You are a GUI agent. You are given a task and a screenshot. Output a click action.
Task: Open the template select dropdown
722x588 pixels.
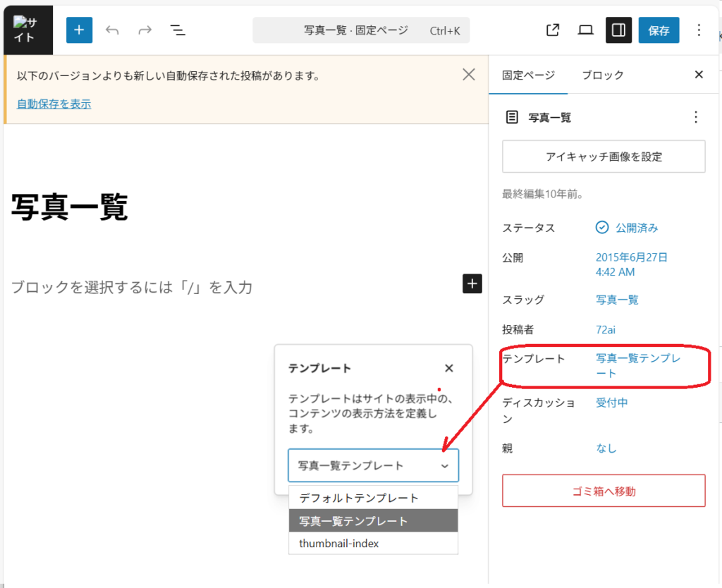[x=374, y=465]
